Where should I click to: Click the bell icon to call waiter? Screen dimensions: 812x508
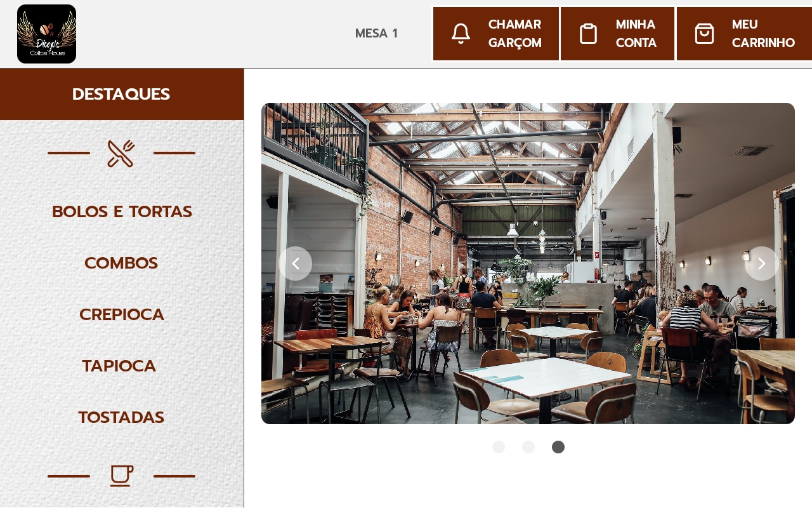point(461,34)
